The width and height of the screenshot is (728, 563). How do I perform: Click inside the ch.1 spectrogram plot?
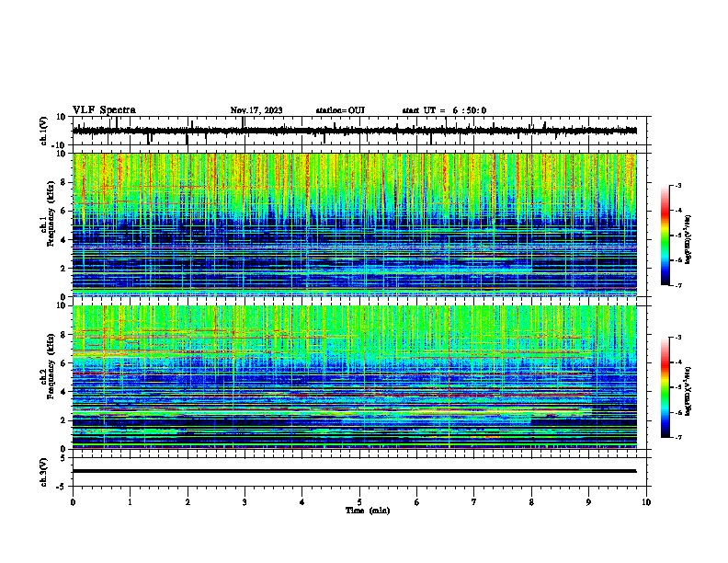coord(355,224)
